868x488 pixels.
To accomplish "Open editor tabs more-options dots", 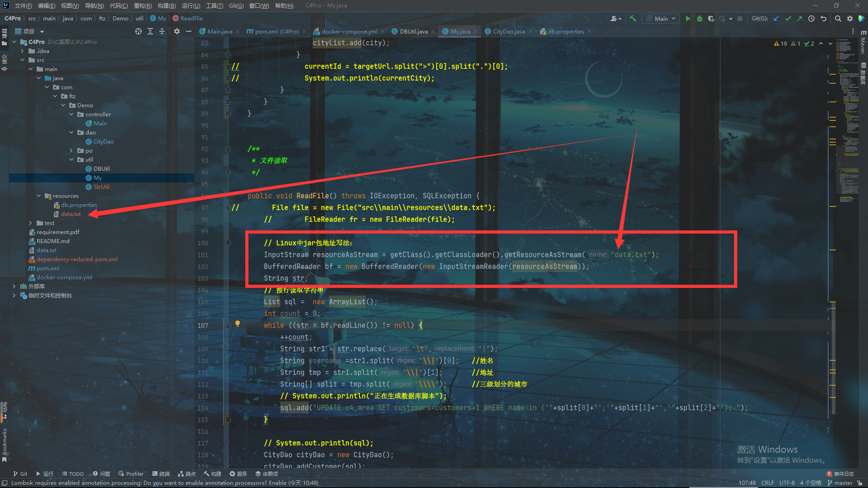I will [x=853, y=31].
